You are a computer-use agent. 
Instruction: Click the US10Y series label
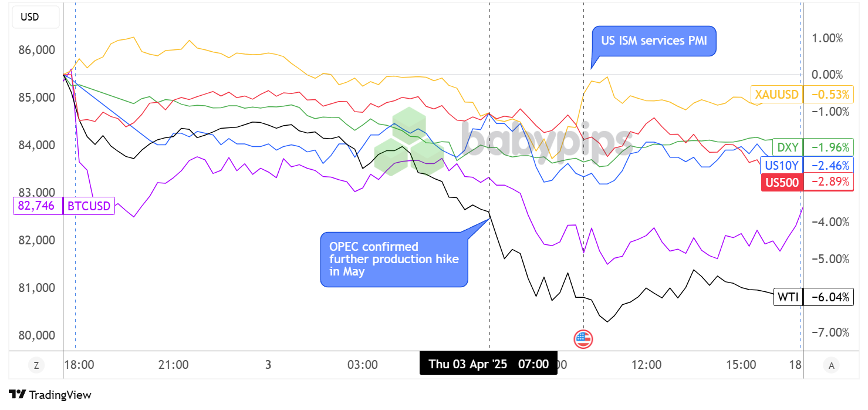click(781, 165)
